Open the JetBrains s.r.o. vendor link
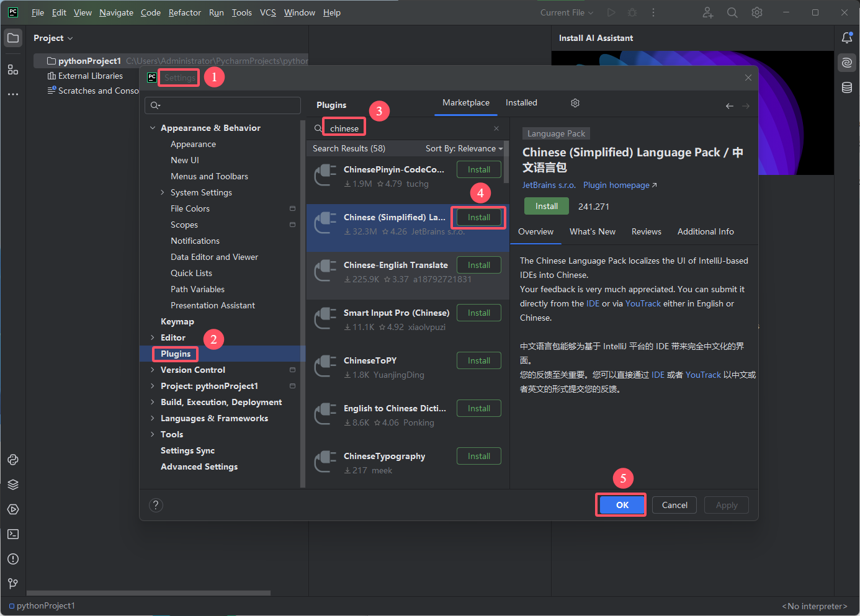Screen dimensions: 860x616 (x=549, y=185)
